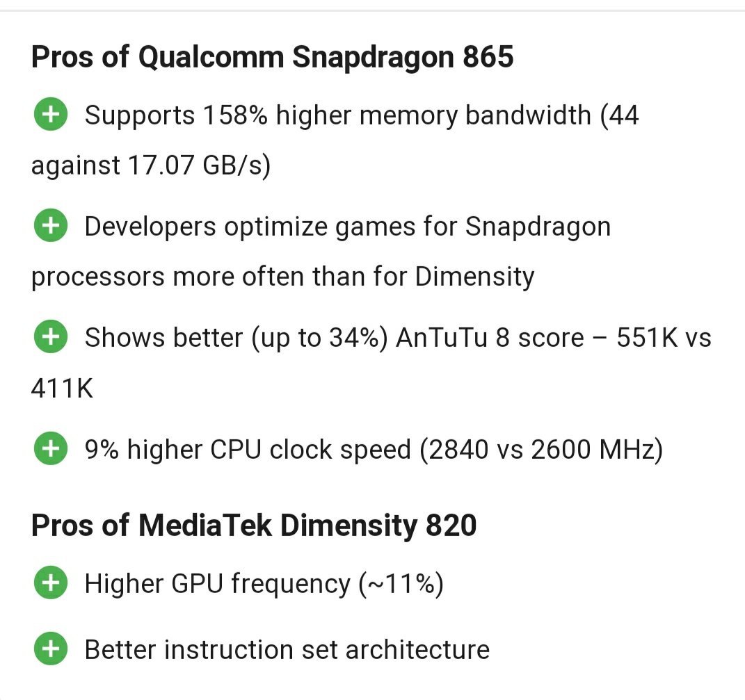Click the Better instruction set architecture text
The image size is (745, 700).
(287, 649)
